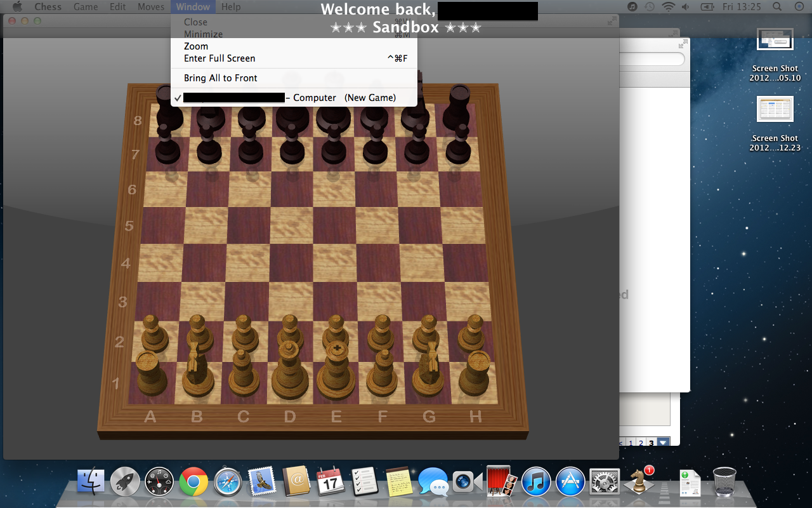Open Photo Booth in the Dock
The height and width of the screenshot is (508, 812).
[502, 482]
